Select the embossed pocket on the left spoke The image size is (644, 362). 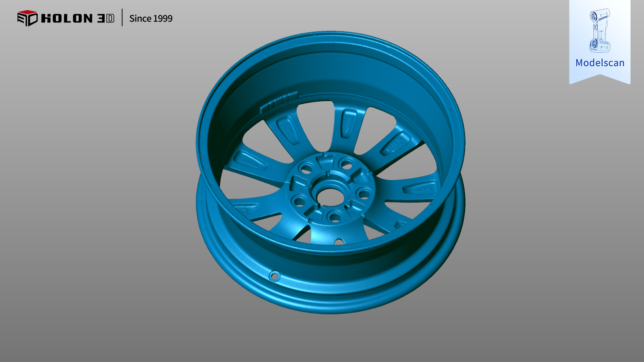251,161
